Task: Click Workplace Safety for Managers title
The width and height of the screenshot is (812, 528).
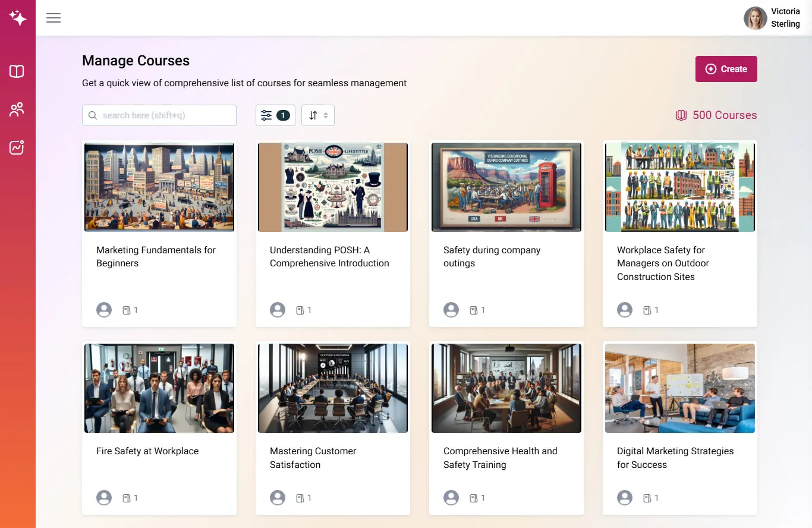Action: click(x=663, y=263)
